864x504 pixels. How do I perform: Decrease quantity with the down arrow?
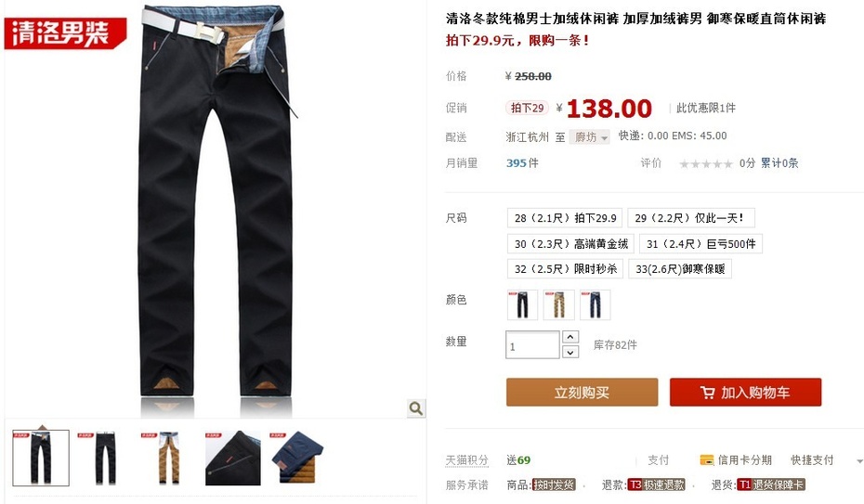click(570, 352)
